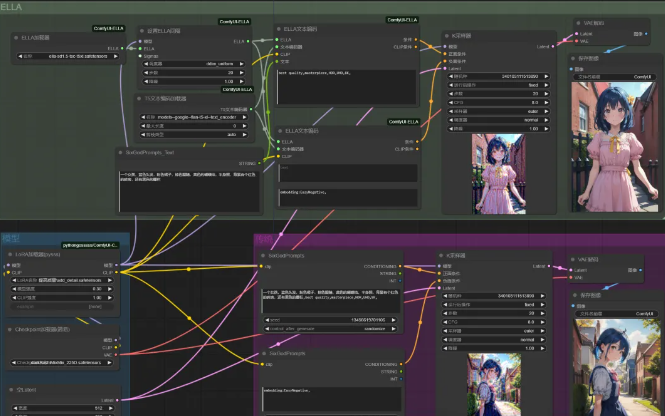Click the ELLA group title
The image size is (665, 416).
(x=11, y=7)
